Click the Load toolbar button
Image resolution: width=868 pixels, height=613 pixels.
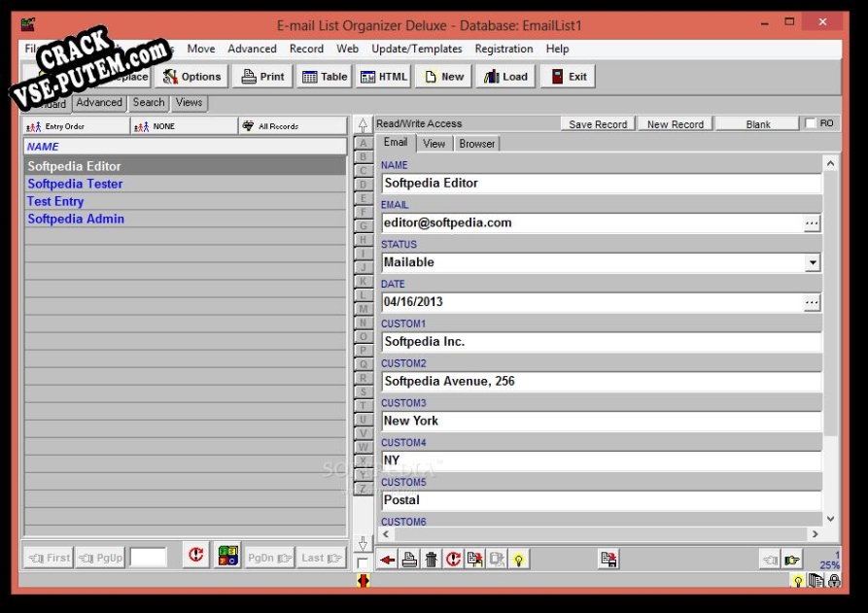tap(506, 77)
